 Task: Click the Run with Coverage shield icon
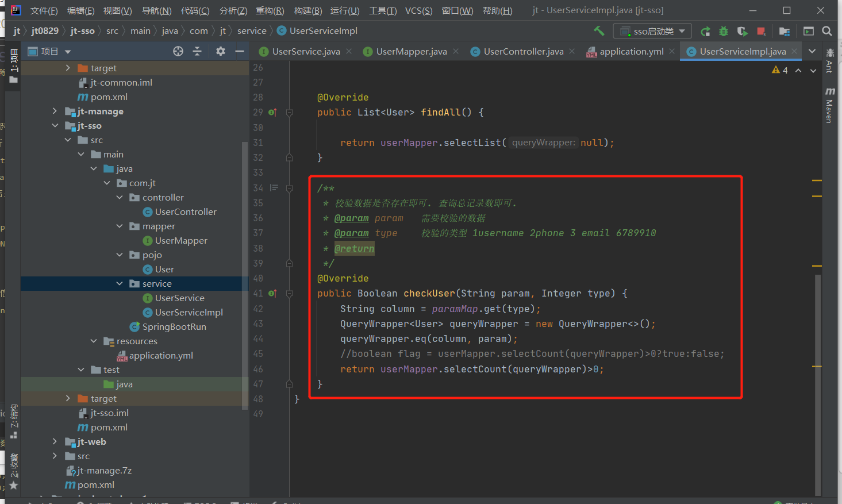pos(743,31)
